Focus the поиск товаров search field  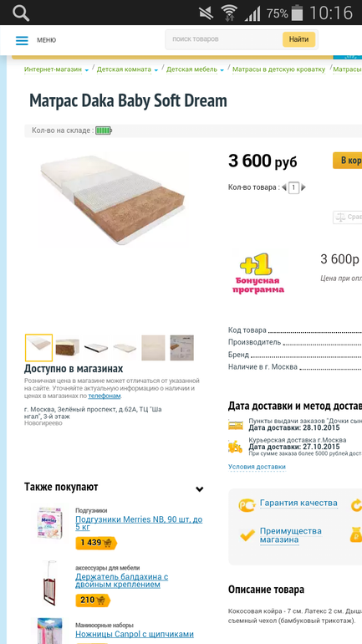(224, 39)
